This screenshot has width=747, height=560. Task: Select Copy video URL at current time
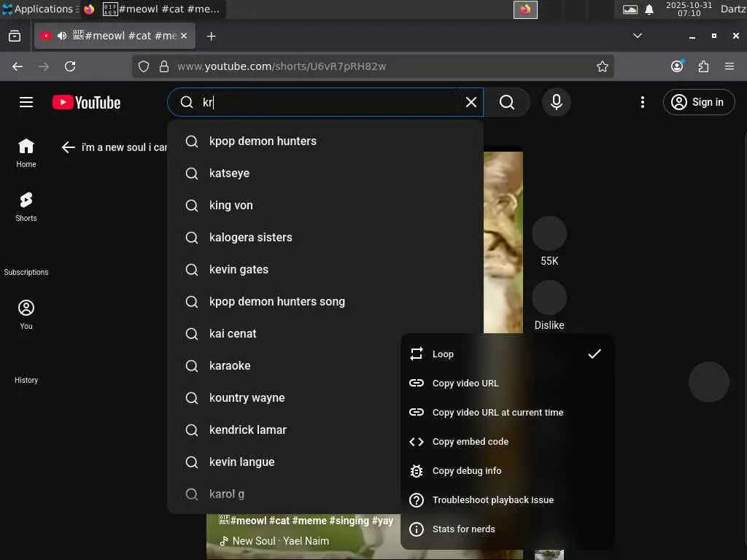(507, 413)
